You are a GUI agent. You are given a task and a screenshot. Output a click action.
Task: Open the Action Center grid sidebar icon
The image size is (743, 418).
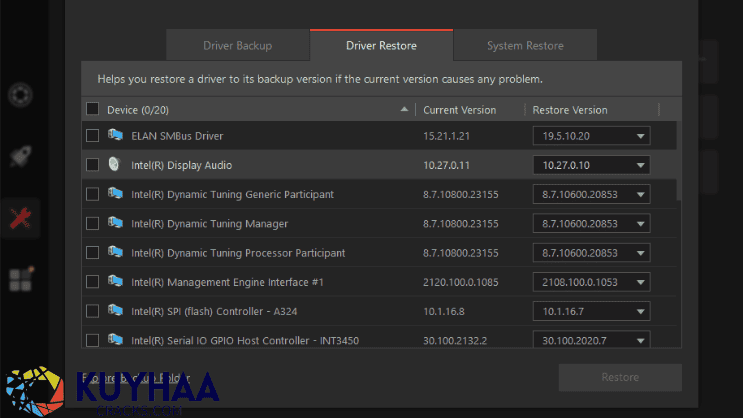click(x=21, y=280)
